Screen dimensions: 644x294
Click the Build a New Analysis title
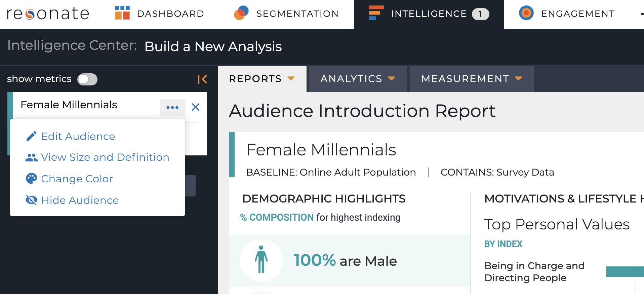[x=213, y=47]
